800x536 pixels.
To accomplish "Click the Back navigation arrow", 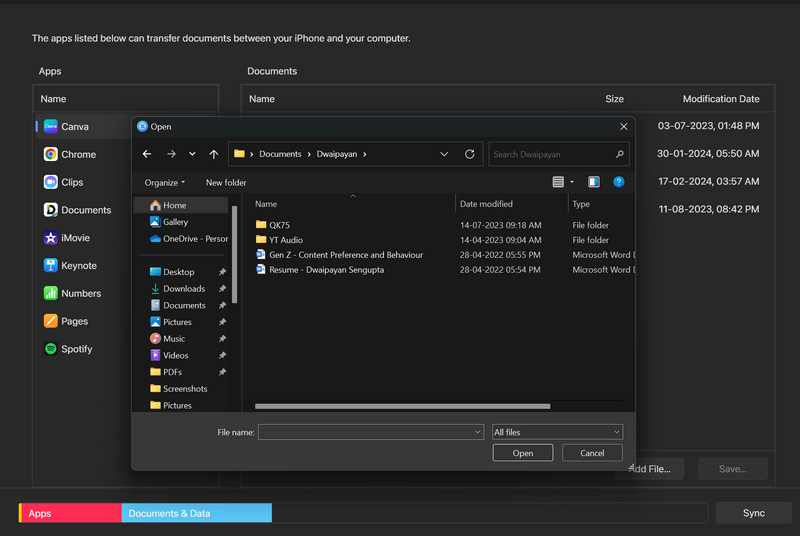I will click(x=147, y=154).
